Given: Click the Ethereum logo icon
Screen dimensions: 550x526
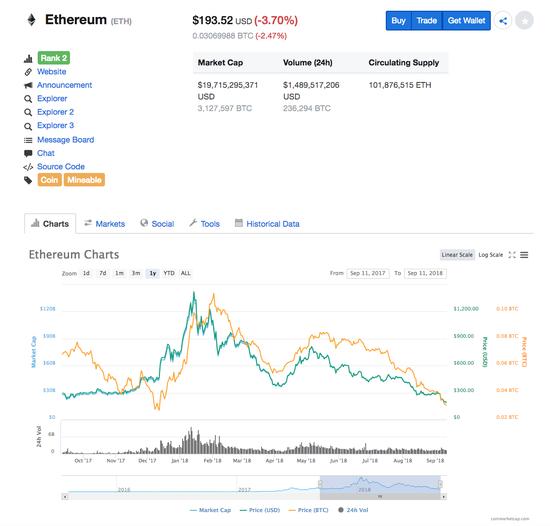Looking at the screenshot, I should pyautogui.click(x=32, y=20).
